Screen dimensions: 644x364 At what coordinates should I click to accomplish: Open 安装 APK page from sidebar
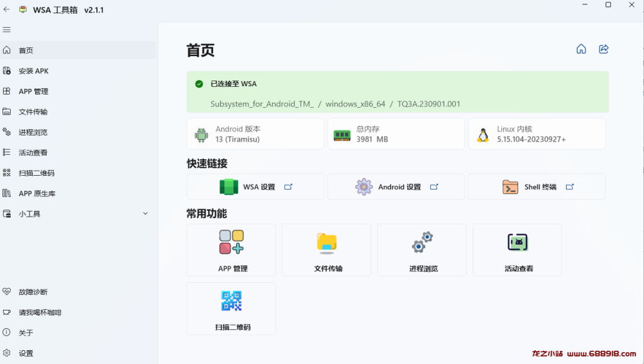click(x=77, y=71)
